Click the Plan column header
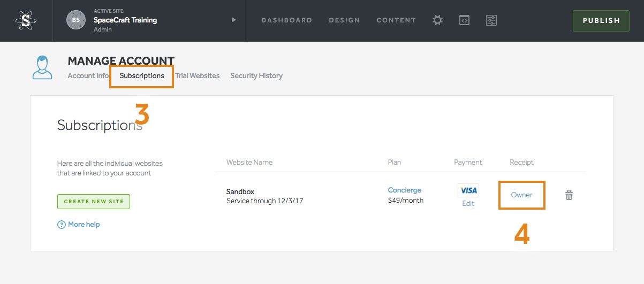This screenshot has width=644, height=284. point(395,162)
